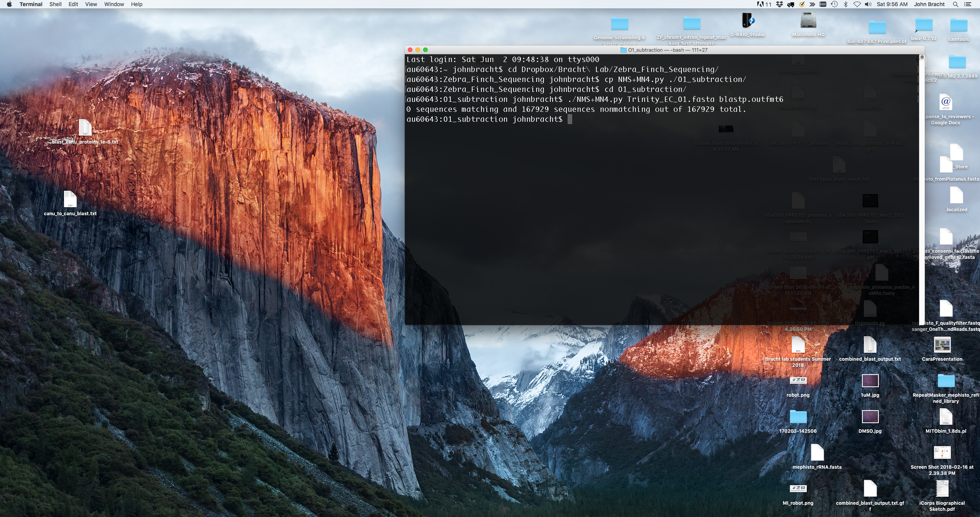The height and width of the screenshot is (517, 980).
Task: Click the clock showing Sat 9:56 AM
Action: 892,4
